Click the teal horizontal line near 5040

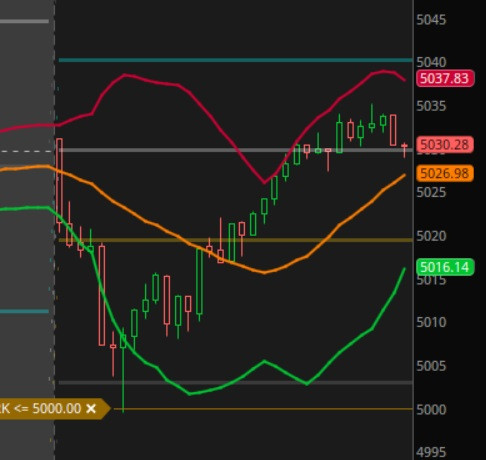click(x=236, y=60)
